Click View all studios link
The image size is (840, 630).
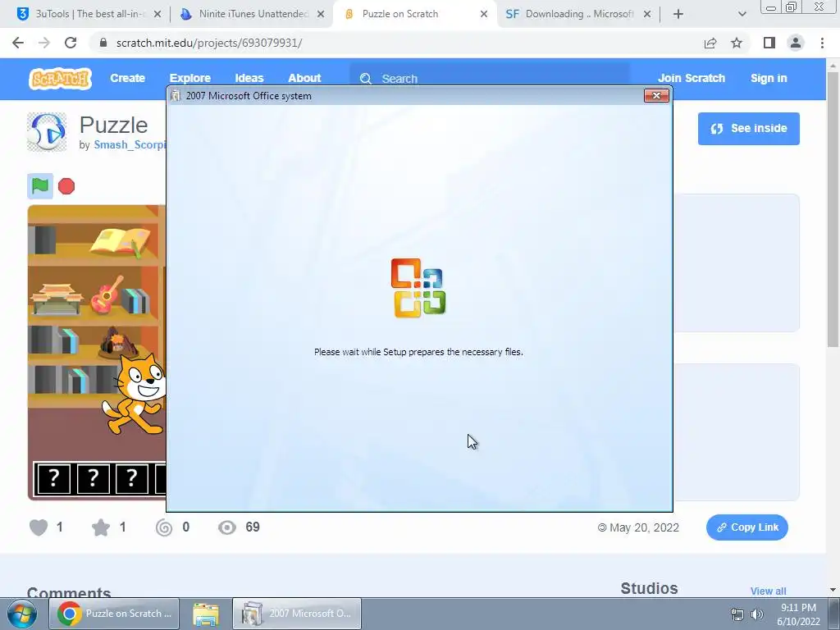pos(768,591)
